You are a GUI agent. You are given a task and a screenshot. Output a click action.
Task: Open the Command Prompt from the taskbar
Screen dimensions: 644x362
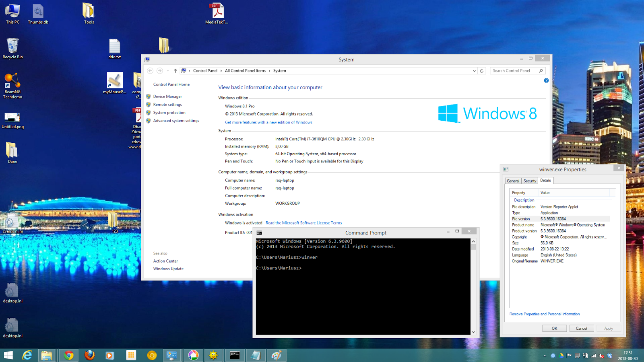(x=235, y=355)
